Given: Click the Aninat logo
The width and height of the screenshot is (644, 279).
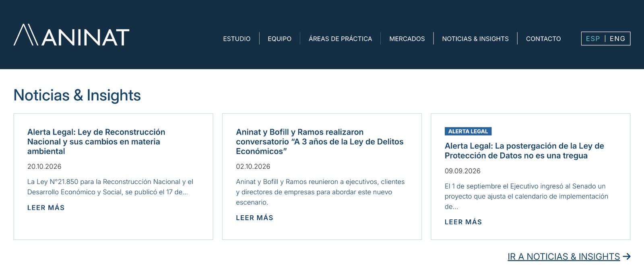Looking at the screenshot, I should 72,35.
